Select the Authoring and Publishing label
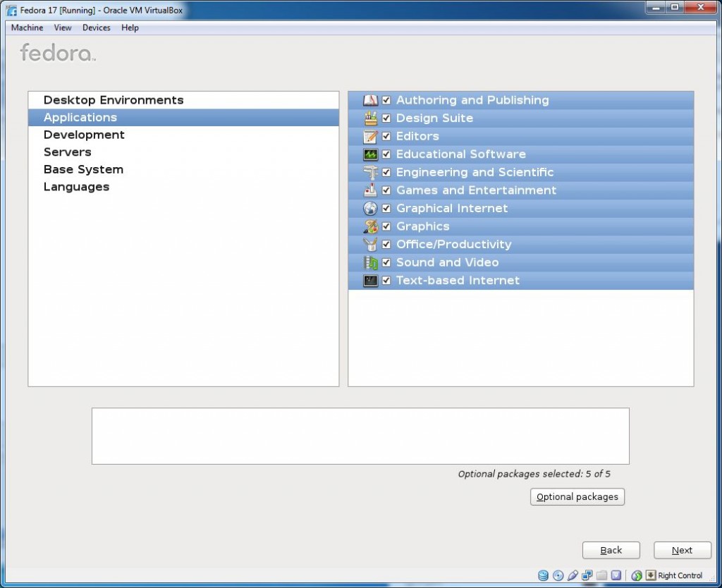The width and height of the screenshot is (722, 588). [472, 100]
